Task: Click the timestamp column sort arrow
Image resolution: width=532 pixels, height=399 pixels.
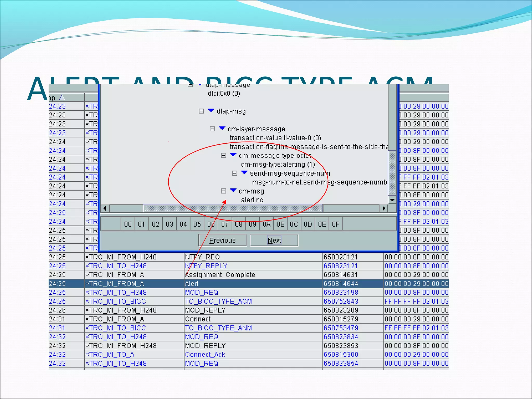Action: click(x=62, y=97)
